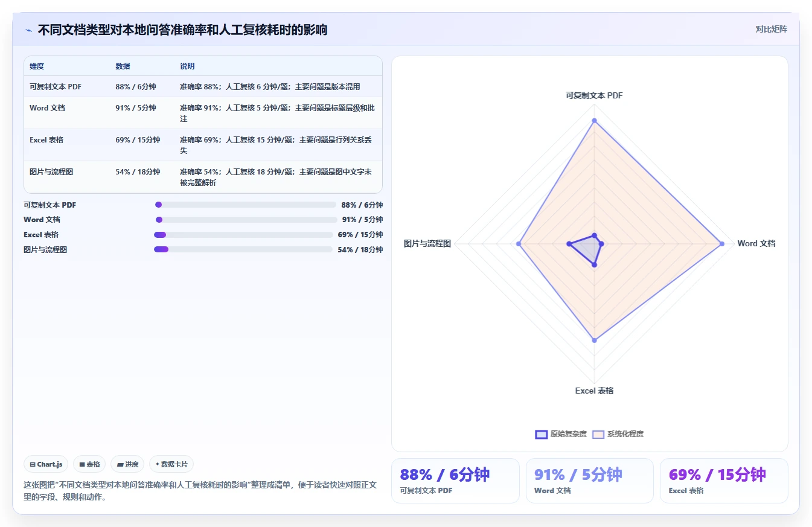Click the 说明 column header

(187, 66)
